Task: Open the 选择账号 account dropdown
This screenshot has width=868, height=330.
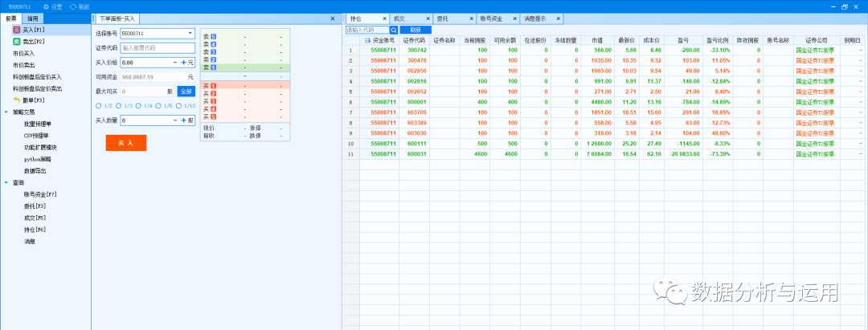Action: pos(190,34)
